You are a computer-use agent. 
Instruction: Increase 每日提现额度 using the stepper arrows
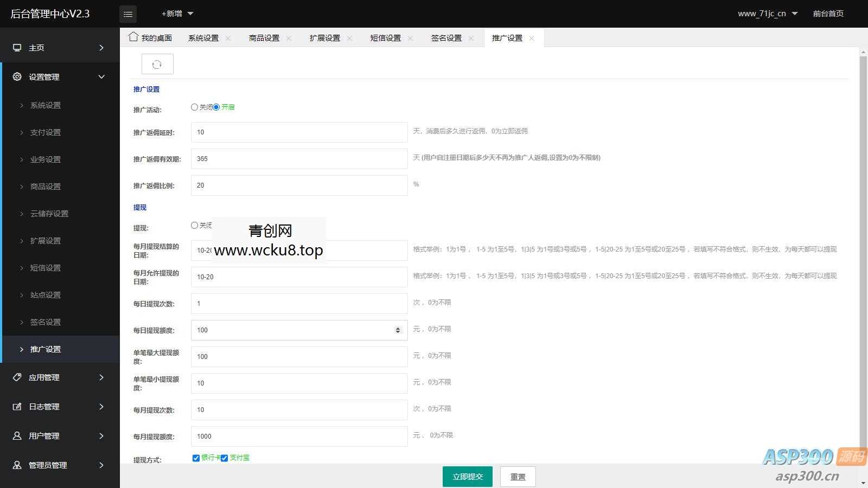(x=398, y=328)
